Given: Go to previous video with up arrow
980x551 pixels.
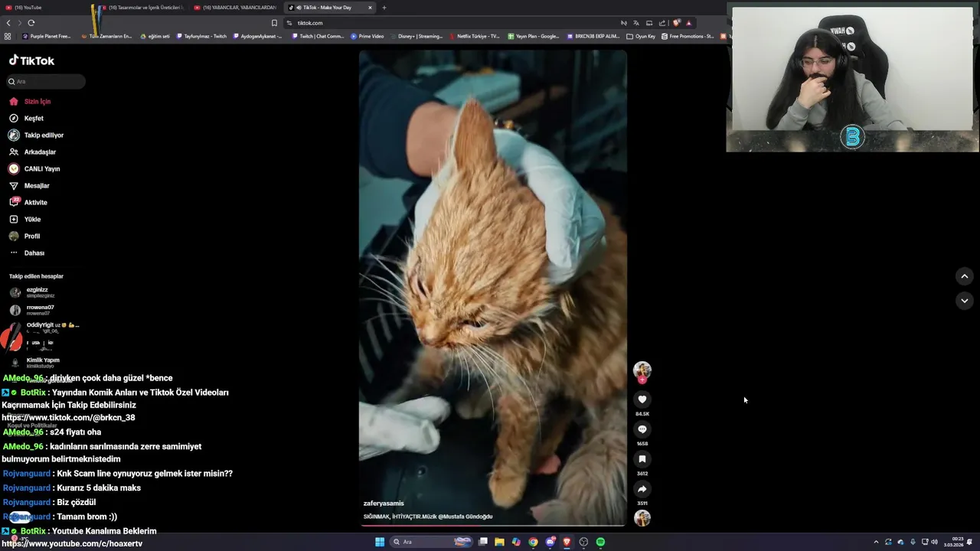Looking at the screenshot, I should pyautogui.click(x=965, y=276).
